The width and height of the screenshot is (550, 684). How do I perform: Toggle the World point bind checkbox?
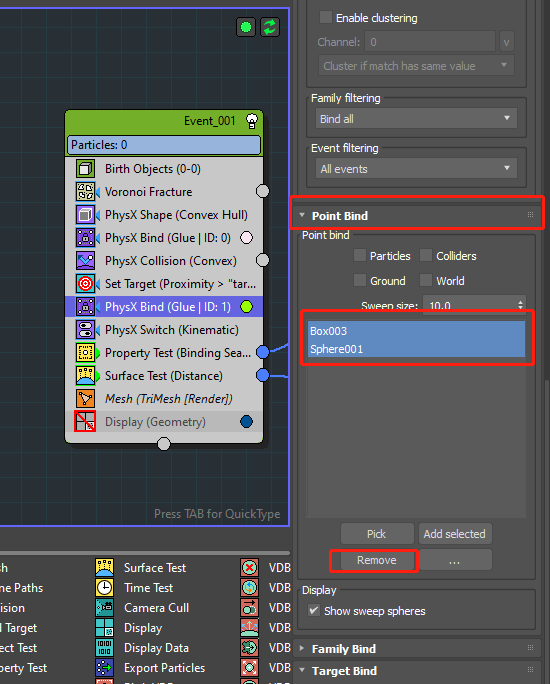coord(426,280)
